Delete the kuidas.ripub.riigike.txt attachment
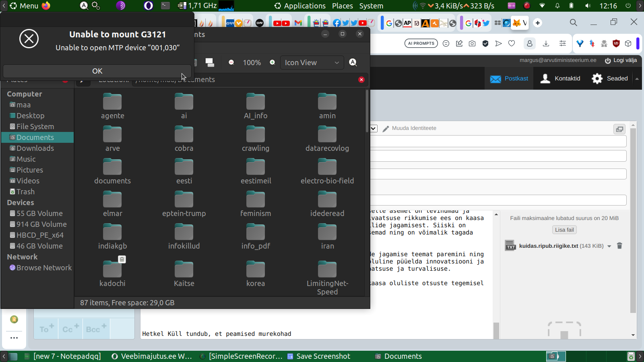644x362 pixels. (619, 246)
